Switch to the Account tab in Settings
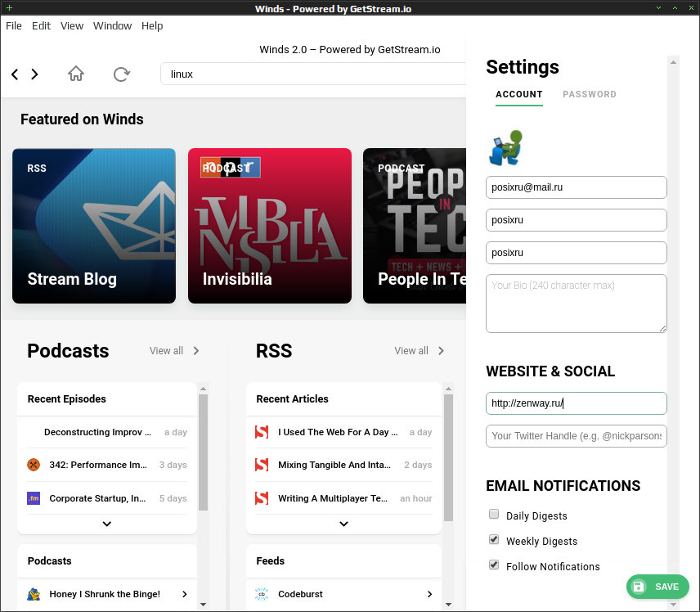The width and height of the screenshot is (700, 612). [x=519, y=94]
